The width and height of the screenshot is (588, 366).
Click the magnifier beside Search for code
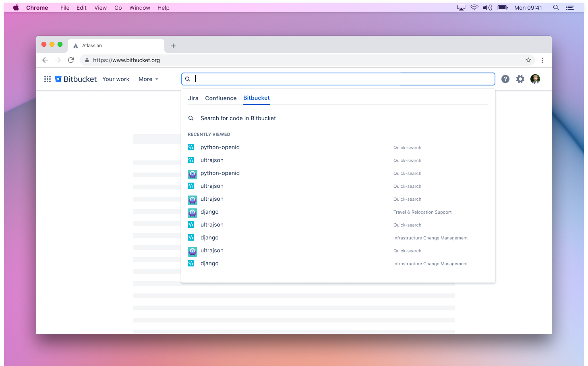click(x=191, y=118)
